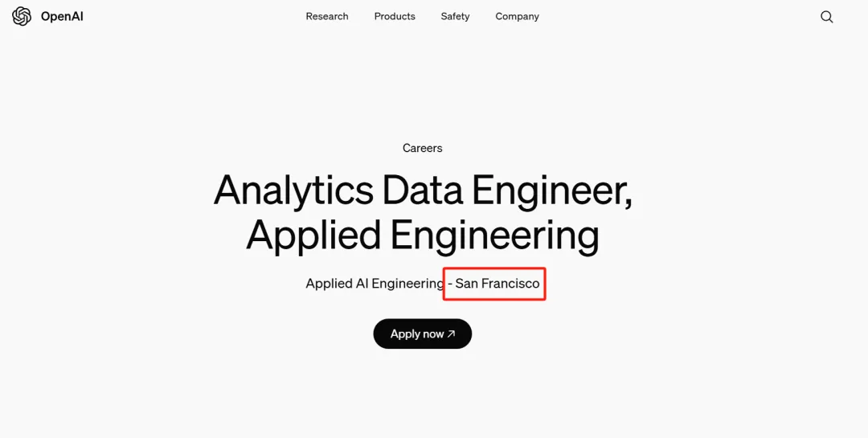This screenshot has height=438, width=868.
Task: Click the word AI in the subtitle
Action: click(x=360, y=284)
